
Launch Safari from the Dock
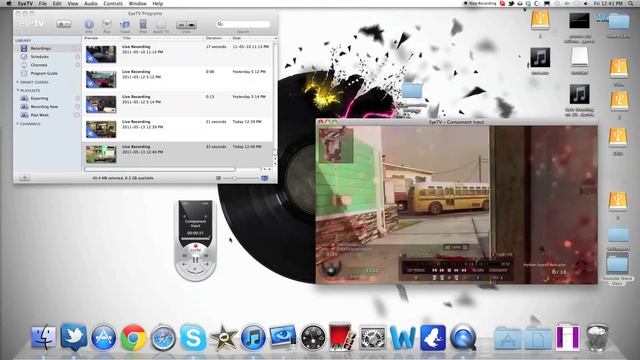163,338
